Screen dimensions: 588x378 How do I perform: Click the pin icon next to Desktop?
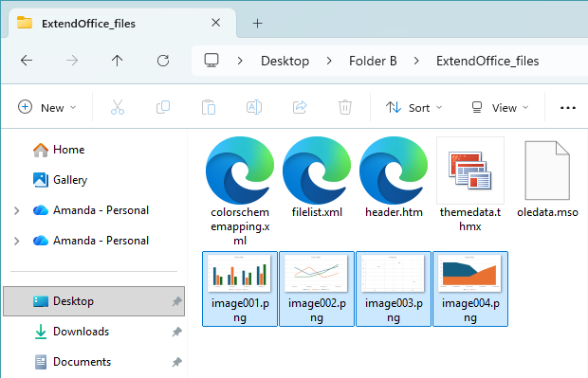[x=176, y=301]
